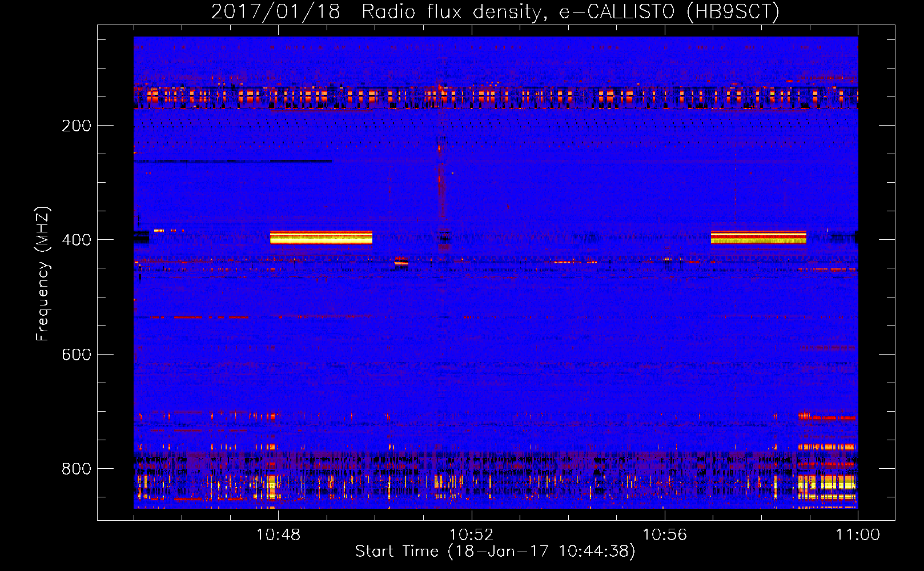
Task: Click the '200' frequency tick label
Action: tap(77, 126)
